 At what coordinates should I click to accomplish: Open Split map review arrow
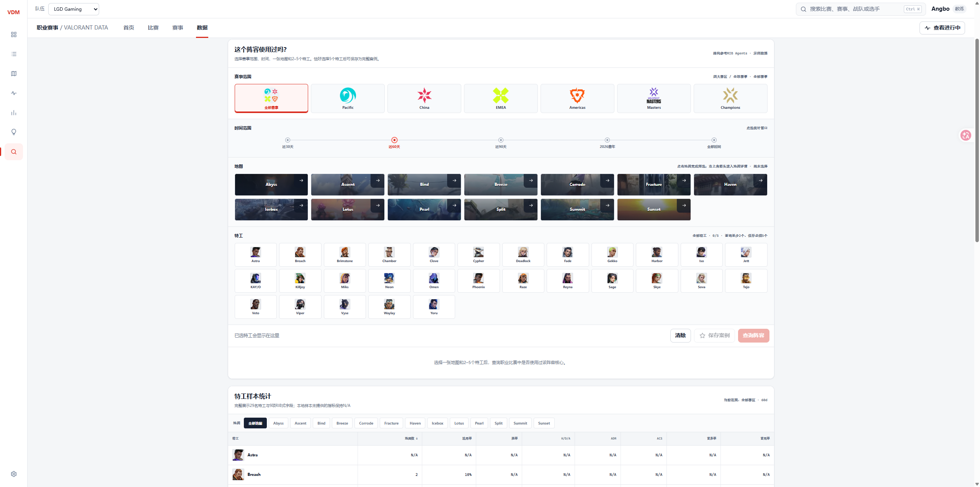(531, 205)
